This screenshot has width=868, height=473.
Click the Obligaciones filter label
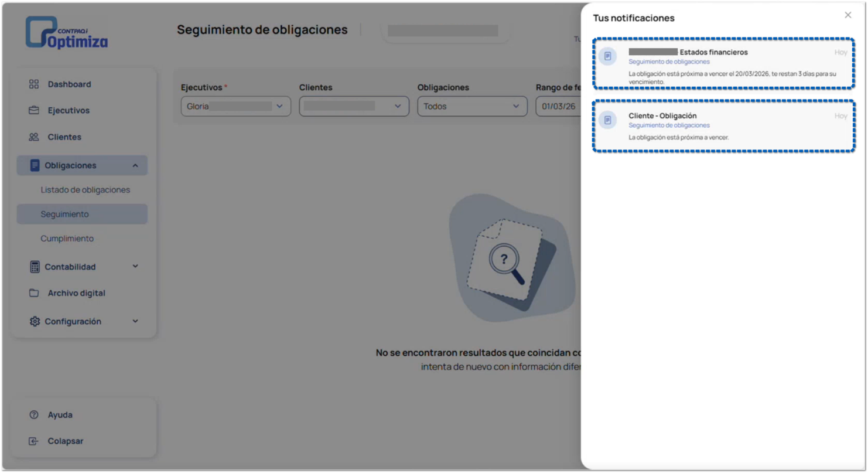click(443, 87)
